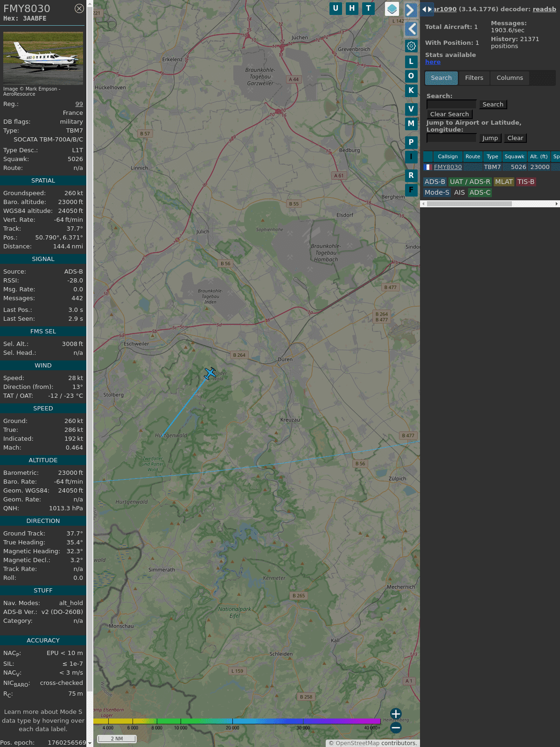The image size is (560, 747).
Task: Click the Clear button next to Jump
Action: click(x=515, y=138)
